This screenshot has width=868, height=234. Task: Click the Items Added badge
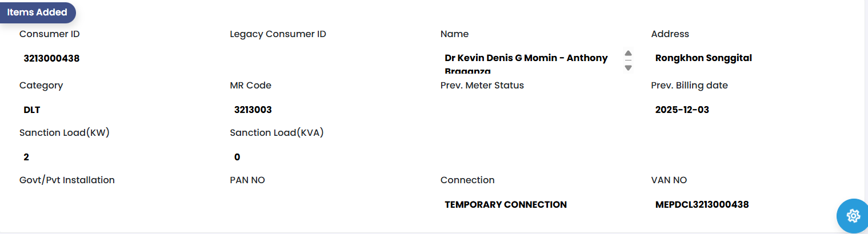(37, 12)
